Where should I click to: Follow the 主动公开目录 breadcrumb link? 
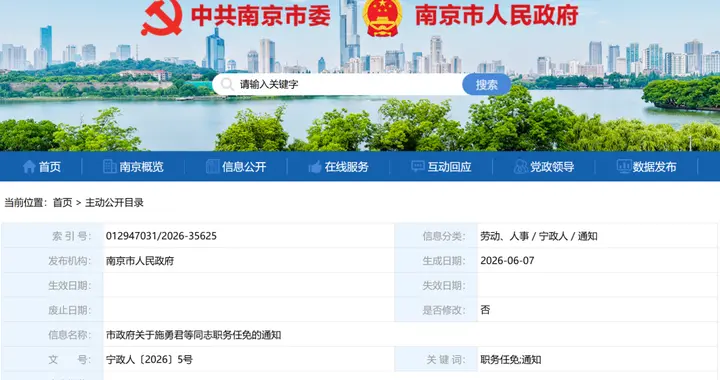(x=114, y=202)
